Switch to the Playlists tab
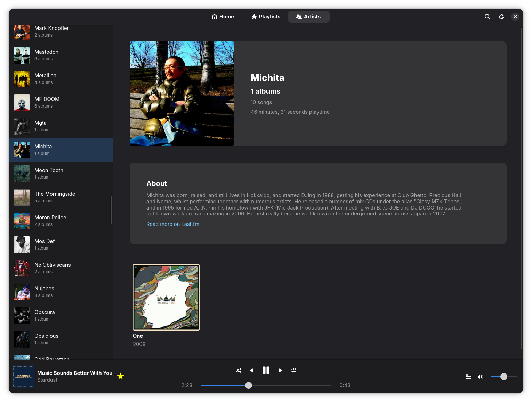Viewport: 532px width, 402px height. (266, 17)
